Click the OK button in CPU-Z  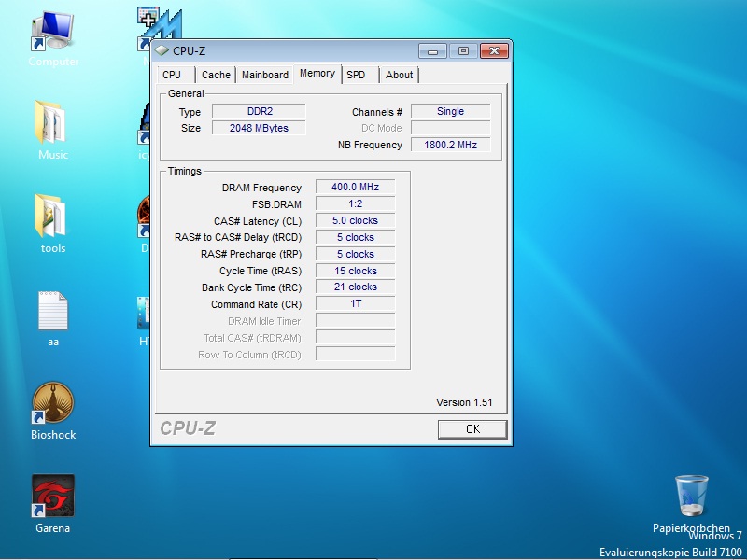[x=472, y=429]
